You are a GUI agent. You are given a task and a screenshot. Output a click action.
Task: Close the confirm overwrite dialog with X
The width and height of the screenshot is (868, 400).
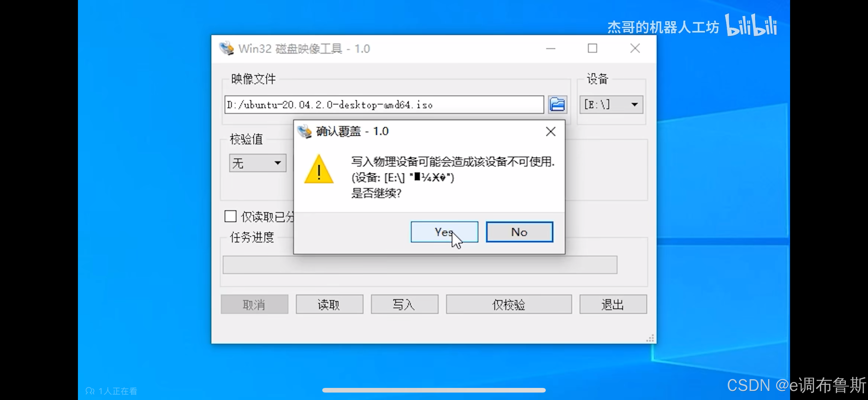click(x=551, y=131)
